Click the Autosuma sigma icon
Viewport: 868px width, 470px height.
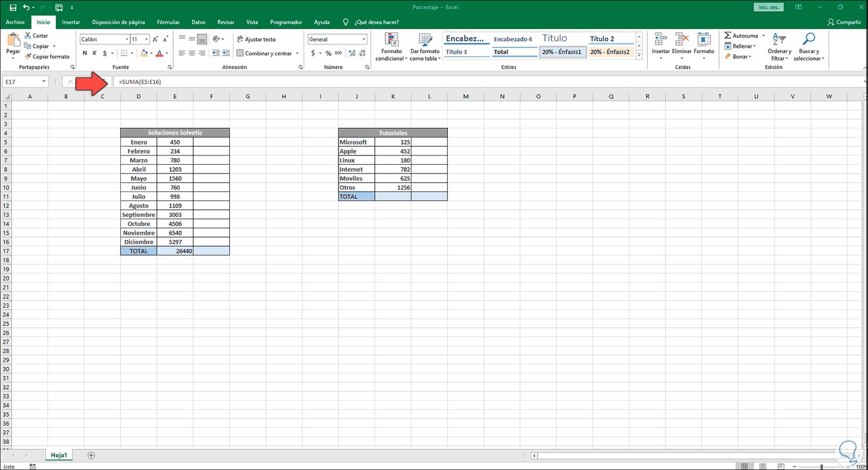pyautogui.click(x=728, y=36)
